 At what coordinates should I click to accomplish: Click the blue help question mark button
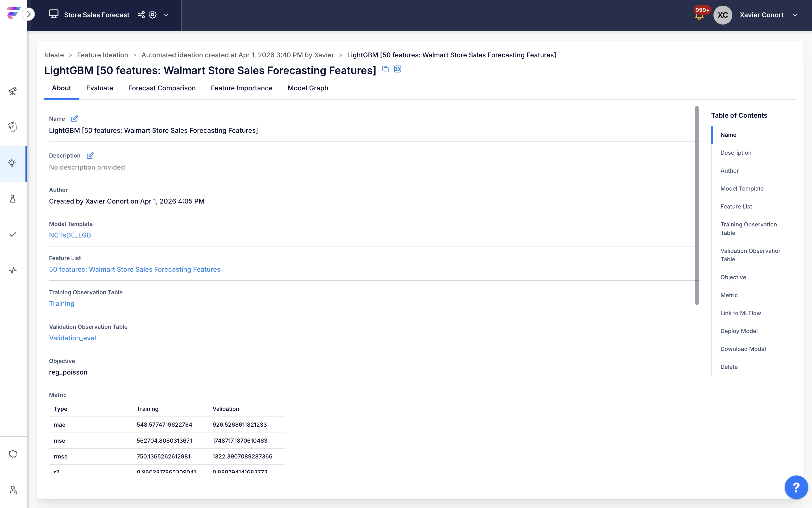tap(796, 487)
